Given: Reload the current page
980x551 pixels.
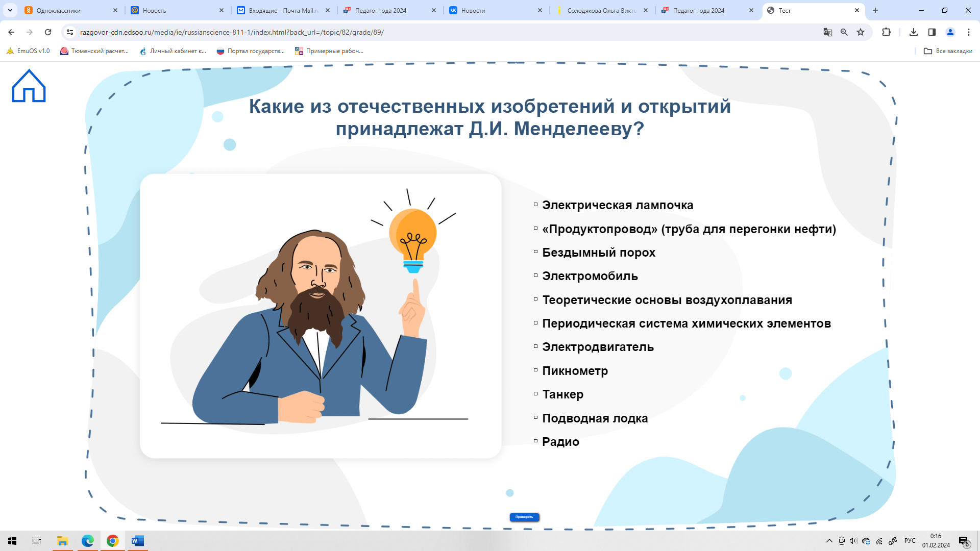Looking at the screenshot, I should point(48,32).
